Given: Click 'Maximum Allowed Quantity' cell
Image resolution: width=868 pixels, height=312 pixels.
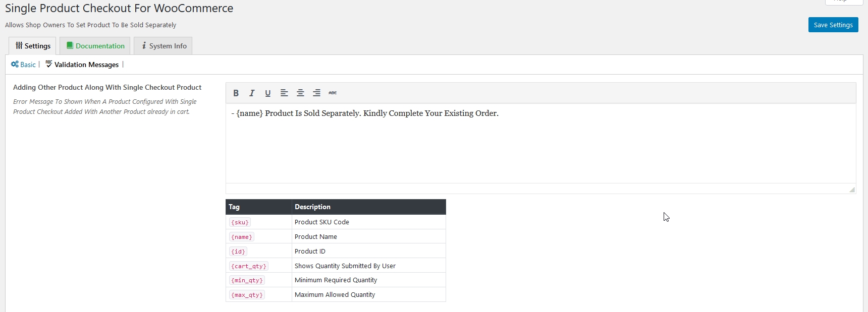Looking at the screenshot, I should [x=369, y=294].
